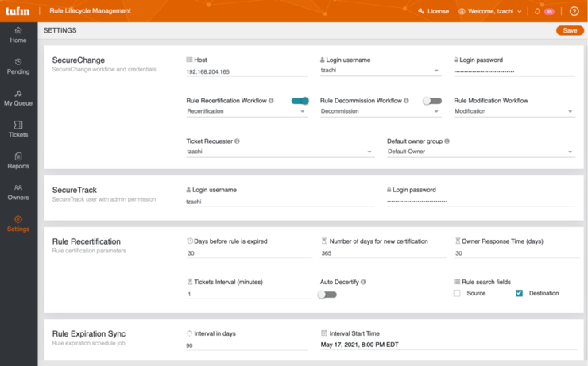Click the list icon by Rule search fields
Image resolution: width=588 pixels, height=366 pixels.
[x=457, y=282]
